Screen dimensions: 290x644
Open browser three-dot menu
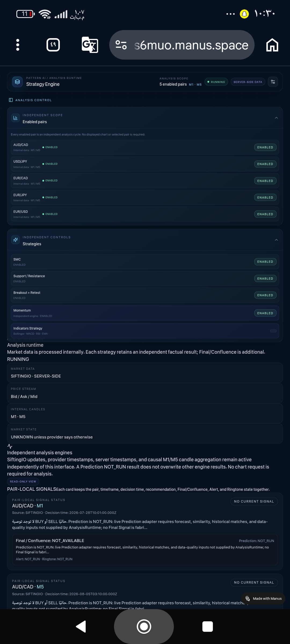[18, 45]
